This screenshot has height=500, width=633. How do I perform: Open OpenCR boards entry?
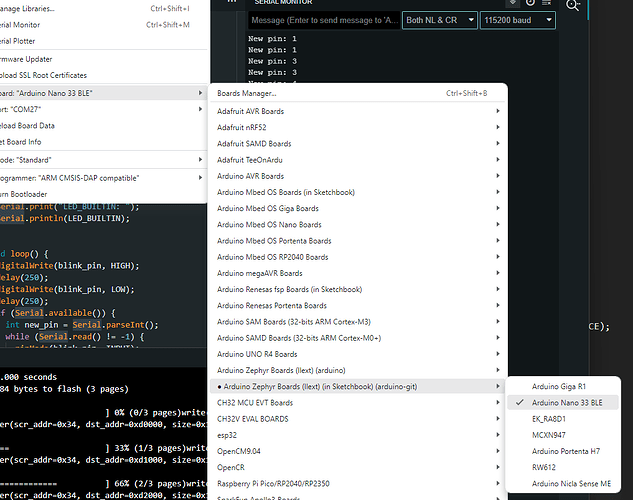click(x=358, y=467)
